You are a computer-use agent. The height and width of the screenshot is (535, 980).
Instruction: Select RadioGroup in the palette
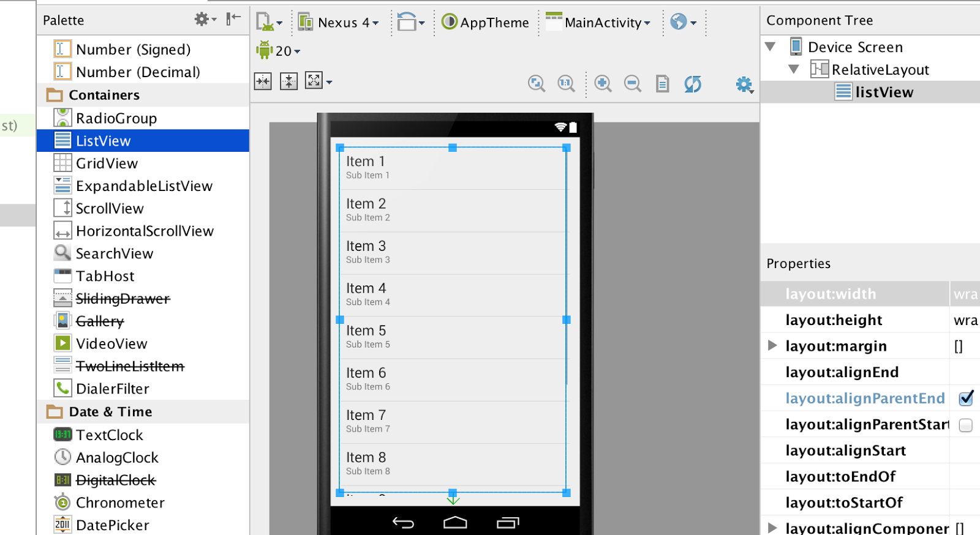143,118
